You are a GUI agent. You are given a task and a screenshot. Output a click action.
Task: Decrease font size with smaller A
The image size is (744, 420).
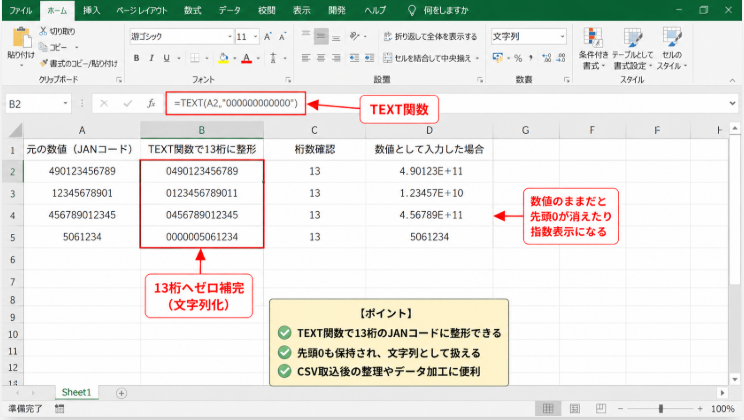click(283, 37)
